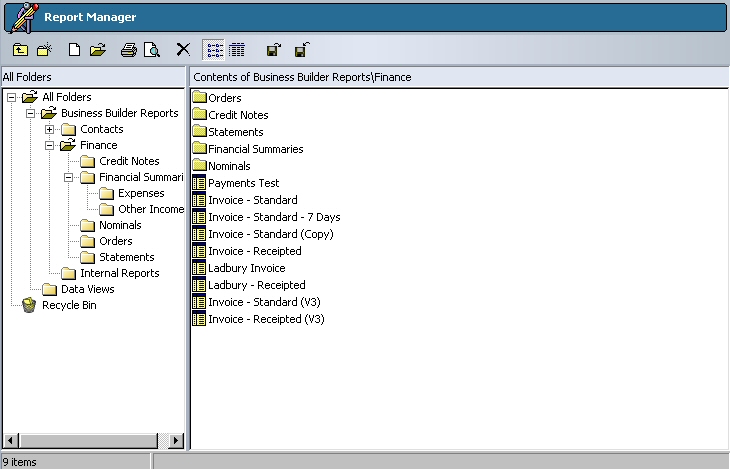
Task: Collapse the Finance folder tree node
Action: [49, 145]
